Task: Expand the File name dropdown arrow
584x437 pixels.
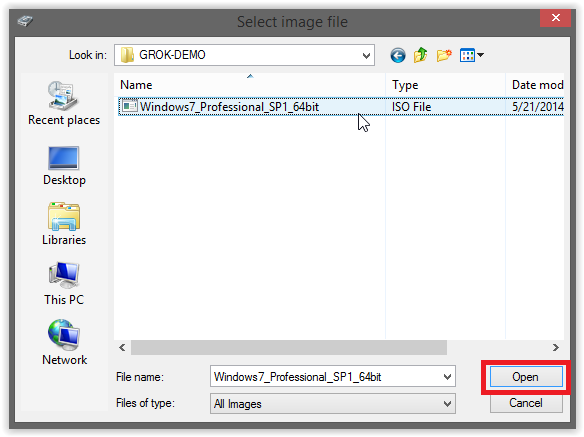Action: coord(447,377)
